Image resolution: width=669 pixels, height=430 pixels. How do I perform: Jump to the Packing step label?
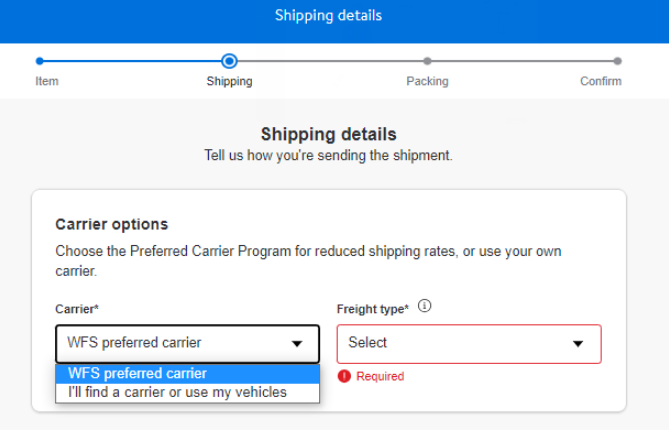427,81
